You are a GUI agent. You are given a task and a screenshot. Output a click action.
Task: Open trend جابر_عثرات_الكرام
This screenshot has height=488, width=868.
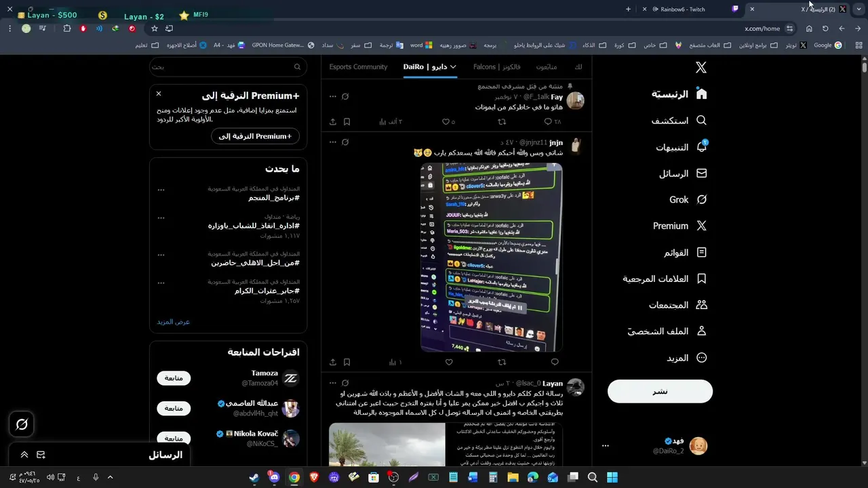point(267,291)
